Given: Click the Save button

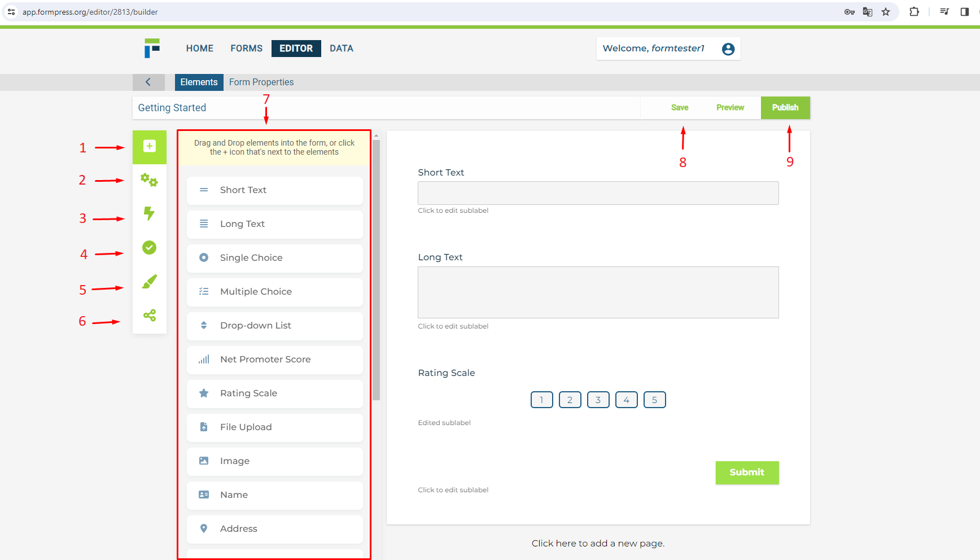Looking at the screenshot, I should (680, 107).
